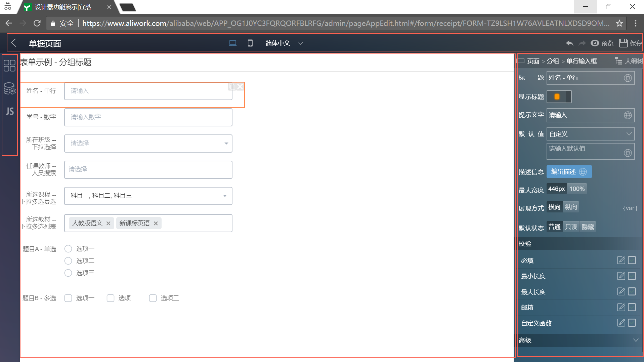Go back using the header arrow
This screenshot has height=362, width=644.
(14, 43)
